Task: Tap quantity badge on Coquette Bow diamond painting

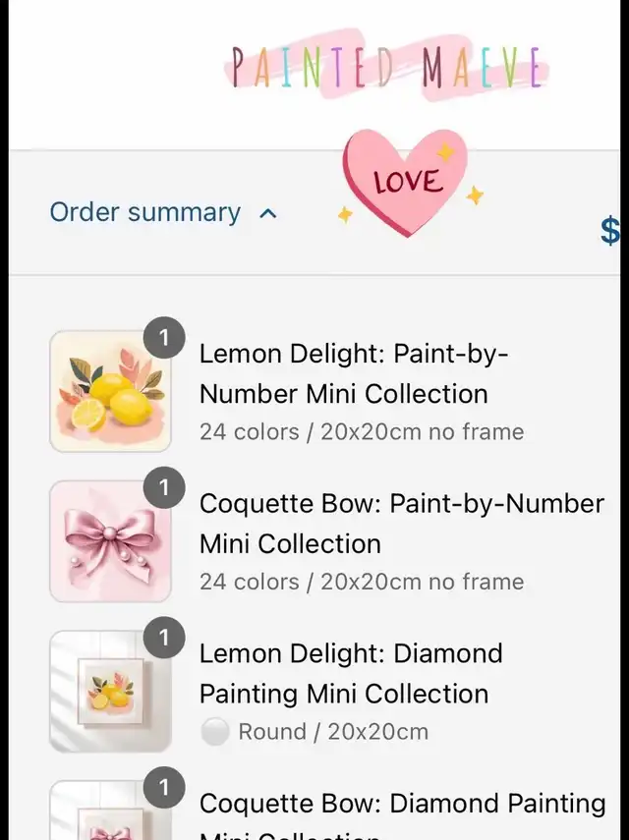Action: [x=164, y=788]
